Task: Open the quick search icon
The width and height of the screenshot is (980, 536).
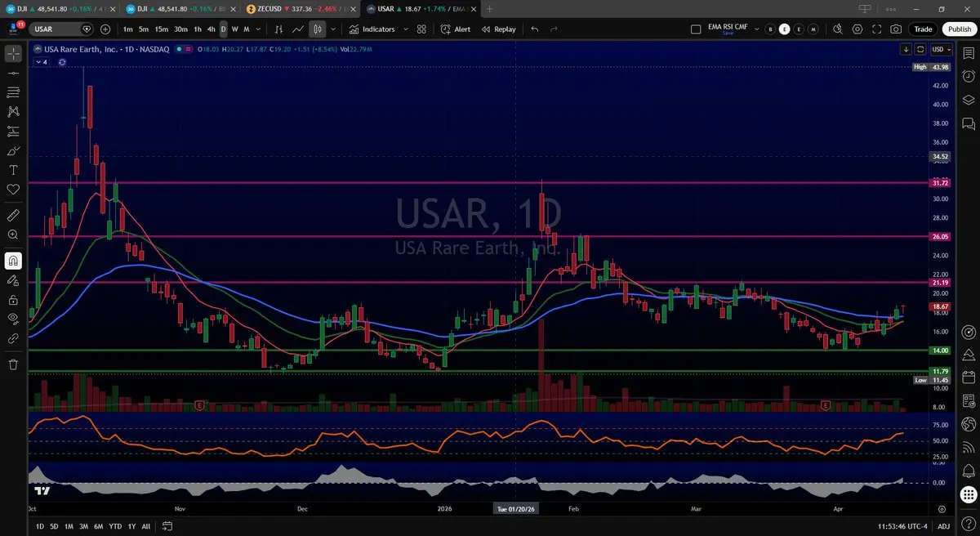Action: tap(838, 29)
